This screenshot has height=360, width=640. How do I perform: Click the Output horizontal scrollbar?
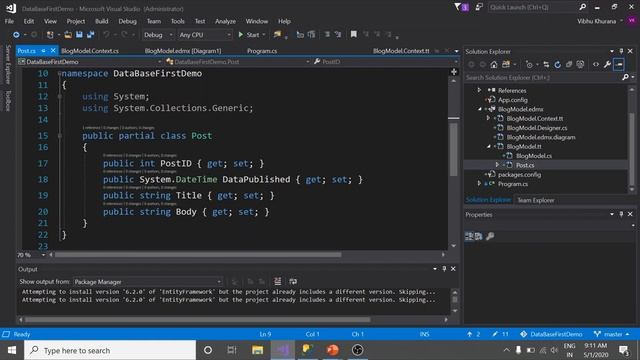[x=198, y=320]
